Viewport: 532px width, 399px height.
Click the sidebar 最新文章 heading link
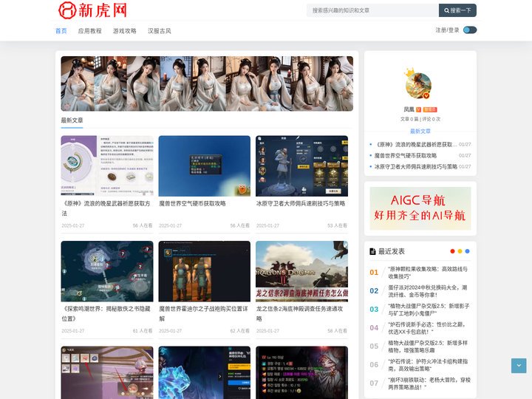click(x=420, y=132)
